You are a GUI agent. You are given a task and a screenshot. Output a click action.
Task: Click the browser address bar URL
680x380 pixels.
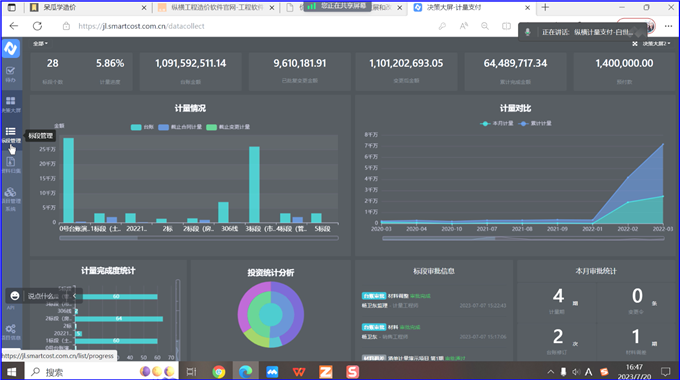tap(141, 26)
